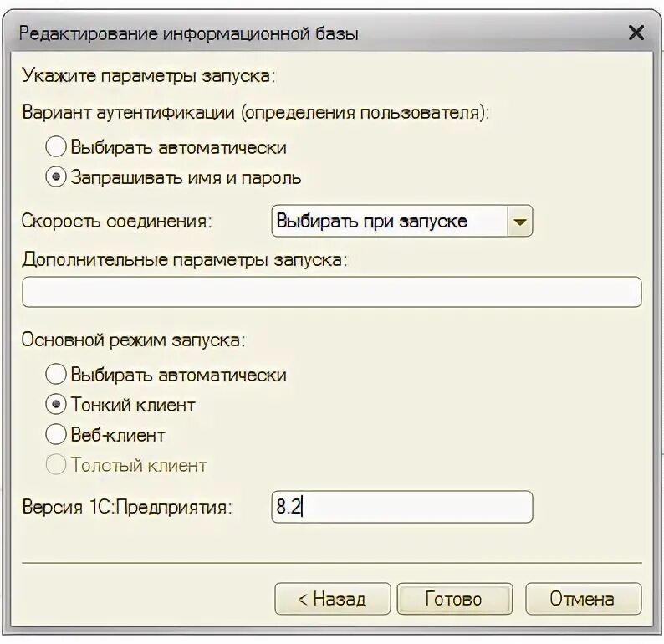Click the Укажите параметры запуска heading
The image size is (664, 644).
click(149, 76)
